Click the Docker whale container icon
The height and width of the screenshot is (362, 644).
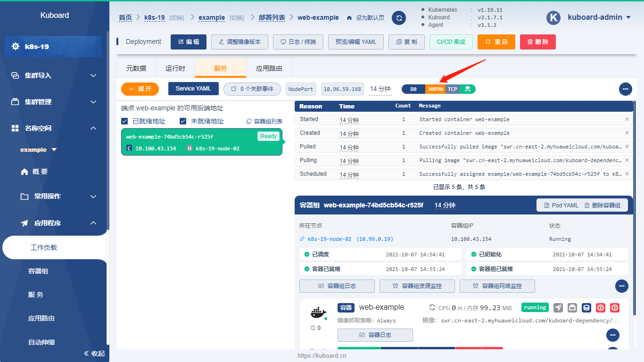tap(318, 313)
